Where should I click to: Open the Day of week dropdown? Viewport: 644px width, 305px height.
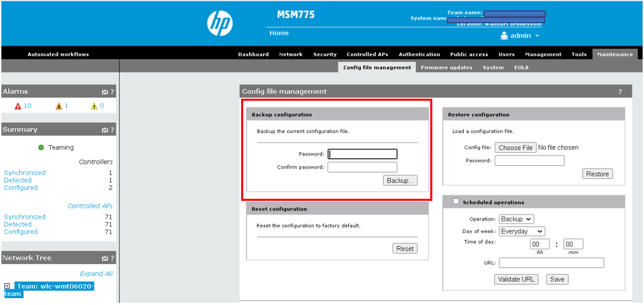(x=521, y=232)
